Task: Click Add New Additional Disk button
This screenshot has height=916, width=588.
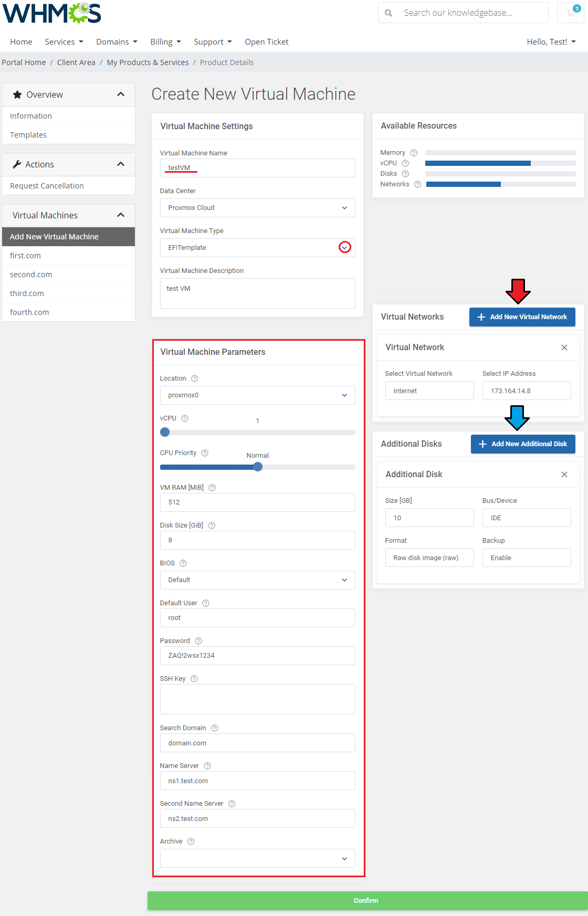Action: tap(523, 444)
